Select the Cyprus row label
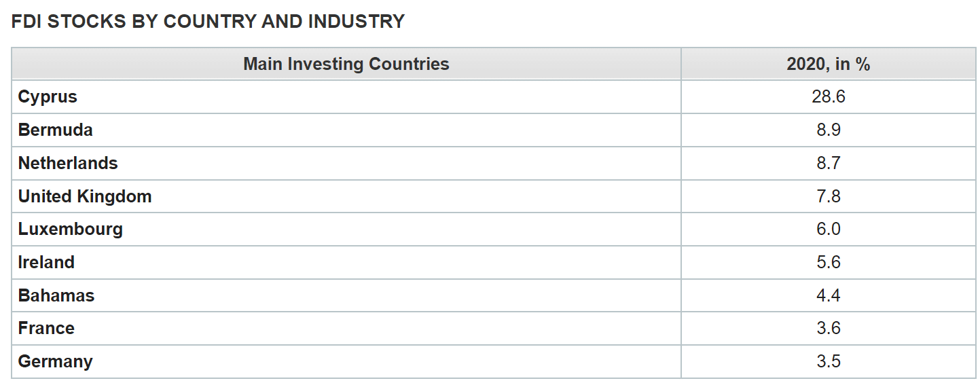The image size is (980, 385). pos(48,96)
